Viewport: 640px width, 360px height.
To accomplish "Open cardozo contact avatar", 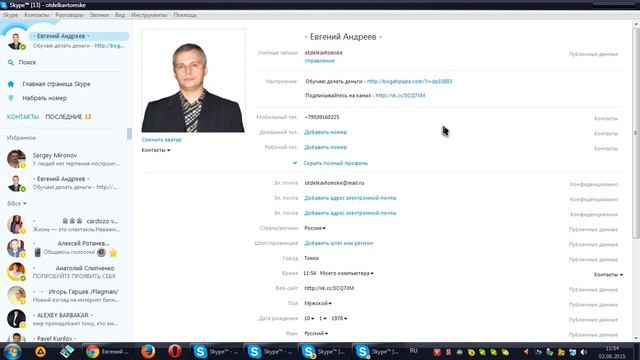I will (x=16, y=224).
